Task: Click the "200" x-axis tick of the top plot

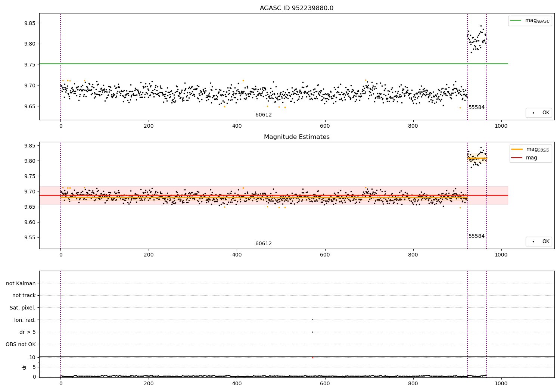Action: (149, 126)
